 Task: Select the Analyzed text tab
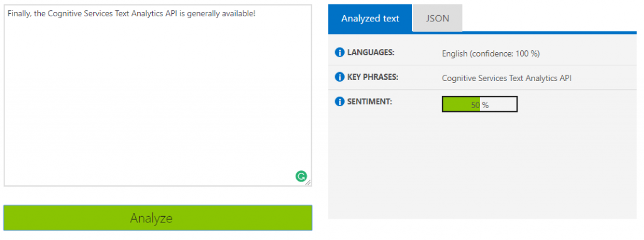click(x=370, y=18)
